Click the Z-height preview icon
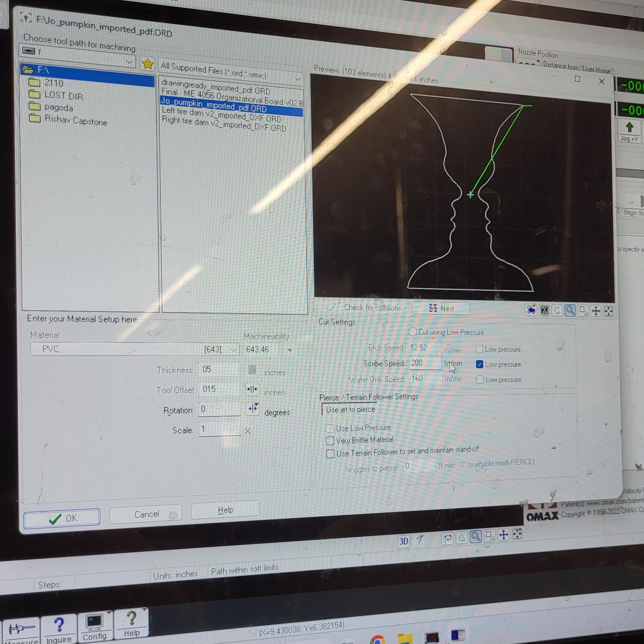This screenshot has height=644, width=644. (544, 310)
